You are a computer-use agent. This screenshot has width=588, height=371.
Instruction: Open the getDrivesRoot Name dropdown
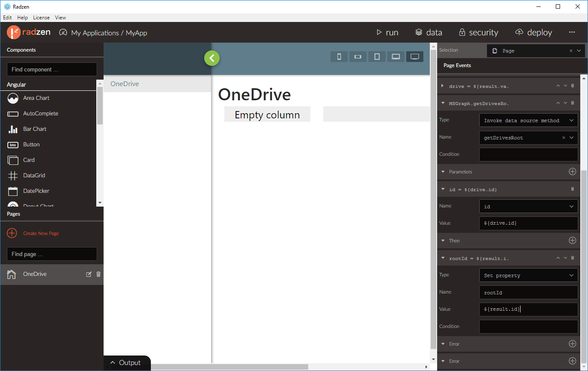(572, 138)
